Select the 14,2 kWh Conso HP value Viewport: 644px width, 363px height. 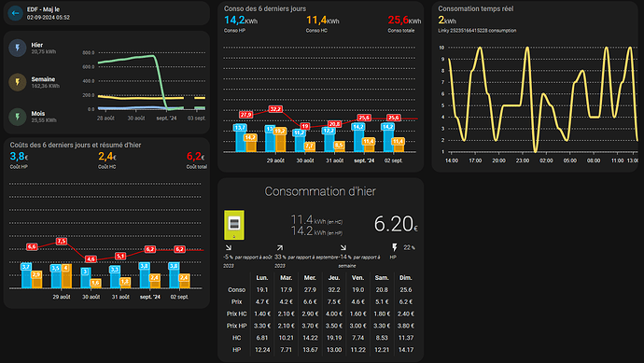241,20
